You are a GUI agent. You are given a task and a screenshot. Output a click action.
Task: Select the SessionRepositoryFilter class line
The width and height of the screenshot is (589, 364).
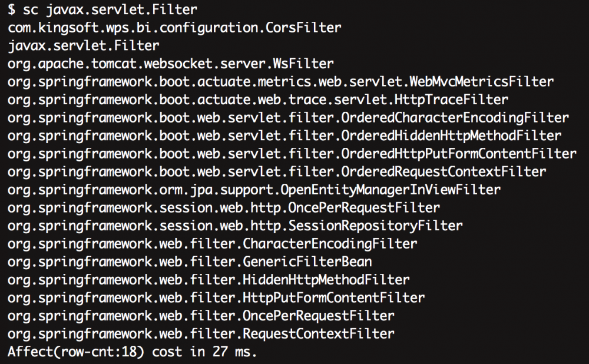pos(235,226)
